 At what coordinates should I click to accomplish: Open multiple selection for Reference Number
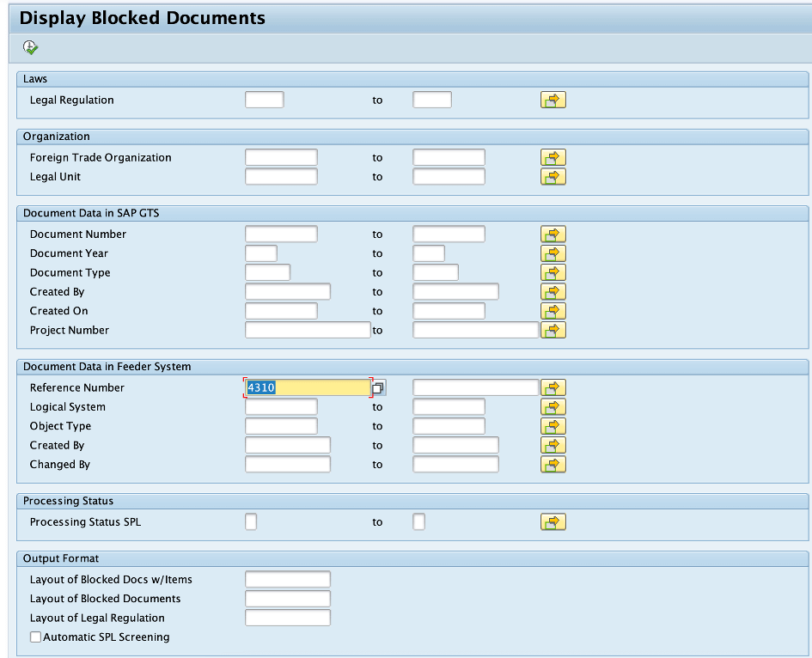tap(553, 387)
